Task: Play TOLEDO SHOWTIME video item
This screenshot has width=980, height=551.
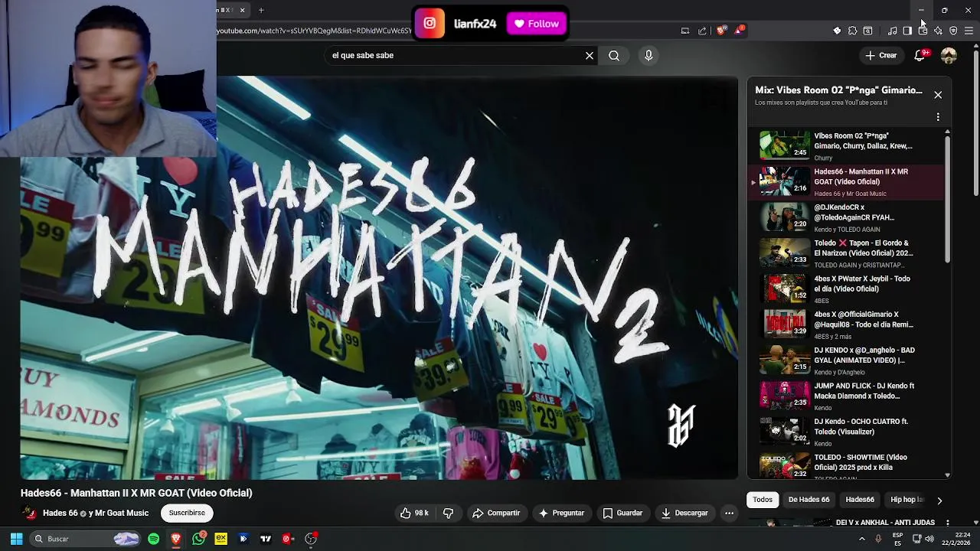Action: (x=846, y=465)
